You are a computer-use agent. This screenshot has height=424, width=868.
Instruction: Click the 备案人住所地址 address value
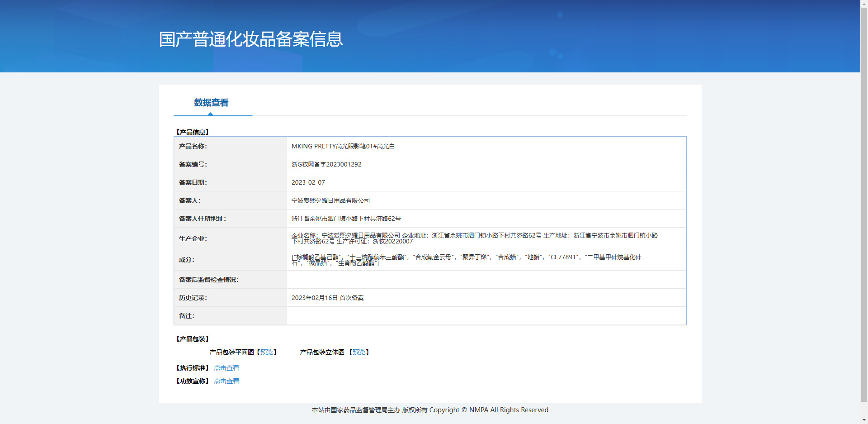[x=346, y=219]
